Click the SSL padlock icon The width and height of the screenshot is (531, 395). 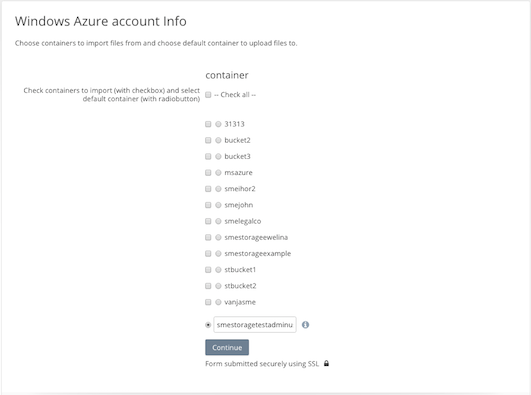point(326,363)
